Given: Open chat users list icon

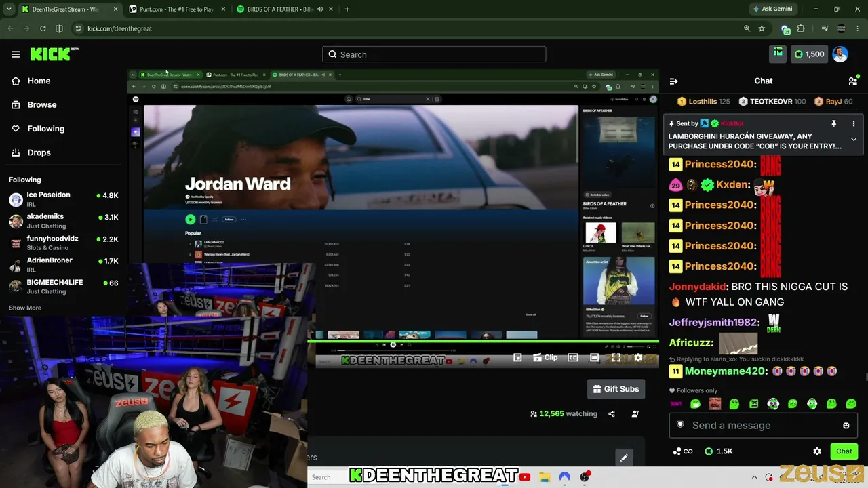Looking at the screenshot, I should 852,81.
